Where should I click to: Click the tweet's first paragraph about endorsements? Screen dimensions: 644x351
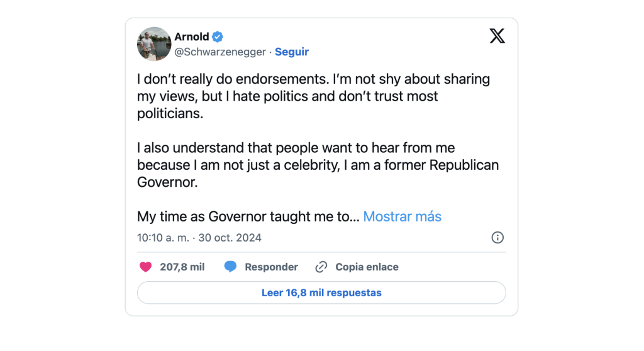[313, 96]
